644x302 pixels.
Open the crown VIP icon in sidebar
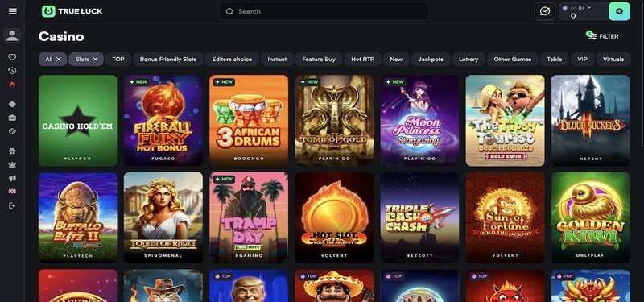pos(12,164)
